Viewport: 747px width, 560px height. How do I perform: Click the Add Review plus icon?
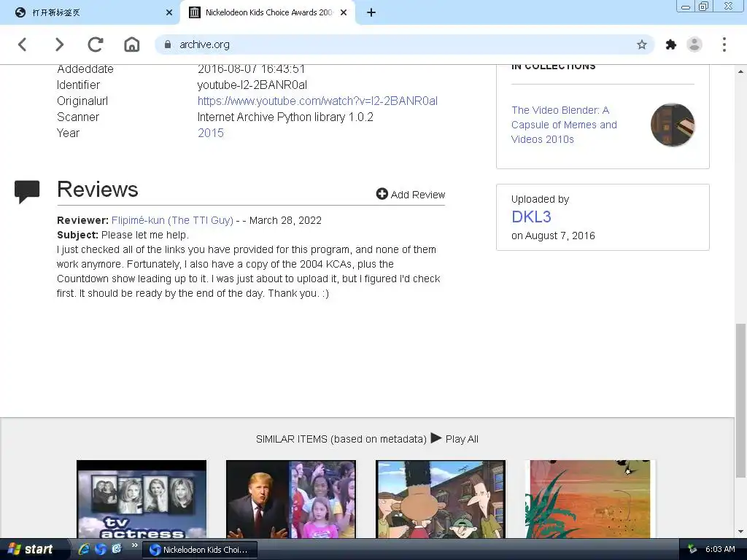click(382, 194)
